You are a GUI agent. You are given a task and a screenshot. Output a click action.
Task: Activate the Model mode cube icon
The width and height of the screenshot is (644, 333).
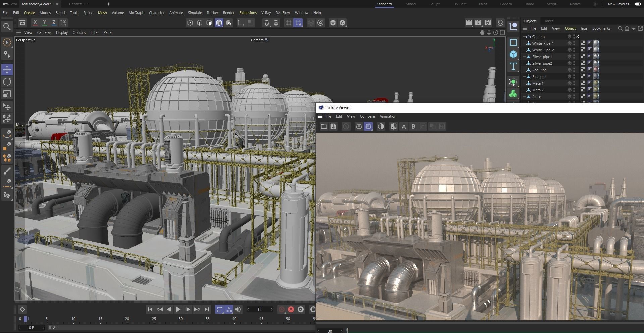pos(219,23)
